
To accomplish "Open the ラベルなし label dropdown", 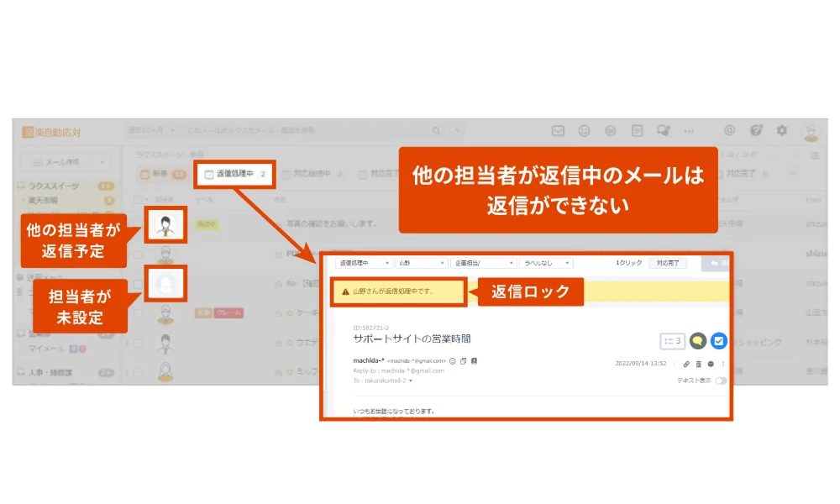I will tap(546, 263).
